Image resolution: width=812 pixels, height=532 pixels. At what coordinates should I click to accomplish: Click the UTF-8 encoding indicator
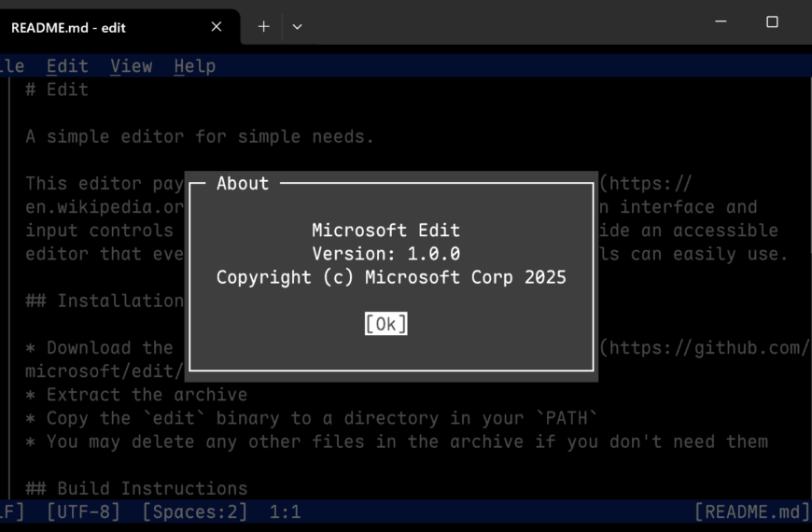[x=83, y=511]
